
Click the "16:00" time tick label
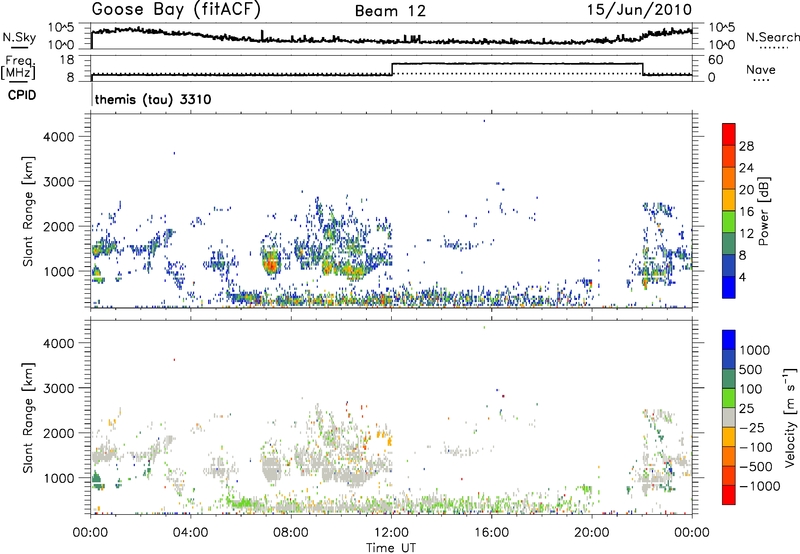point(491,533)
